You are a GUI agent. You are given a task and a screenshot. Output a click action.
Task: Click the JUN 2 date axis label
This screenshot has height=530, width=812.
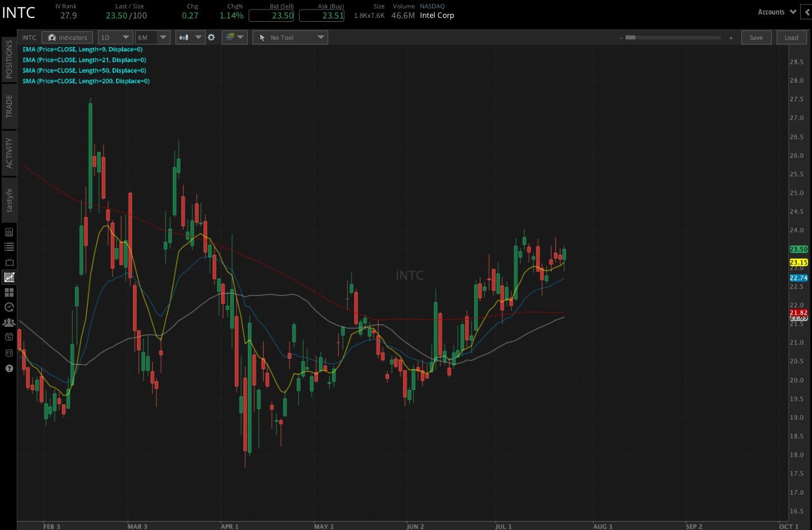[416, 527]
